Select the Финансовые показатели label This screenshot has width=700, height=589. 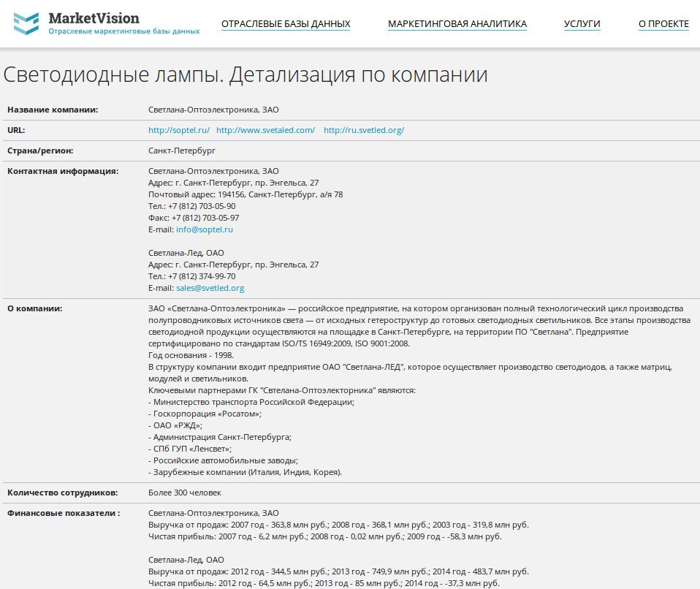coord(64,514)
